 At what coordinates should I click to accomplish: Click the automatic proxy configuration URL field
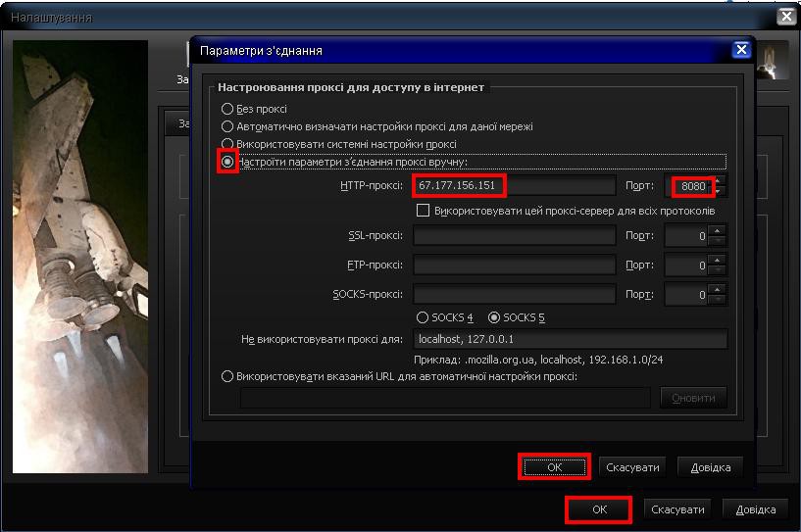click(445, 398)
